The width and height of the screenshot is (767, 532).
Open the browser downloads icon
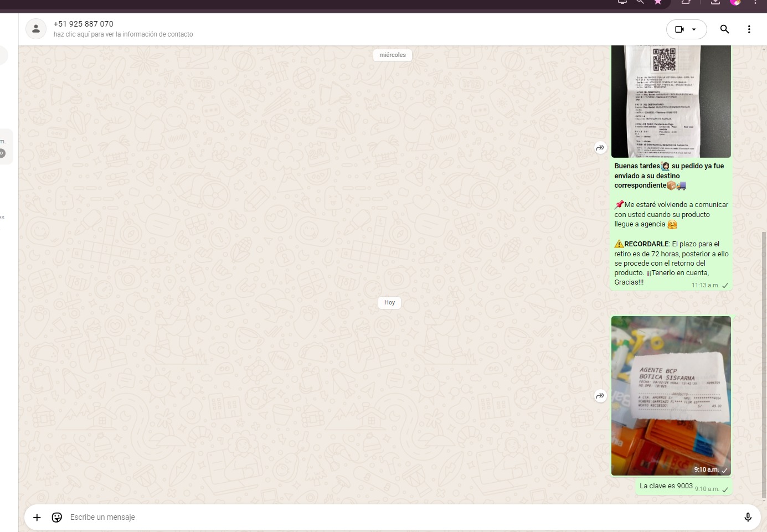[x=715, y=2]
